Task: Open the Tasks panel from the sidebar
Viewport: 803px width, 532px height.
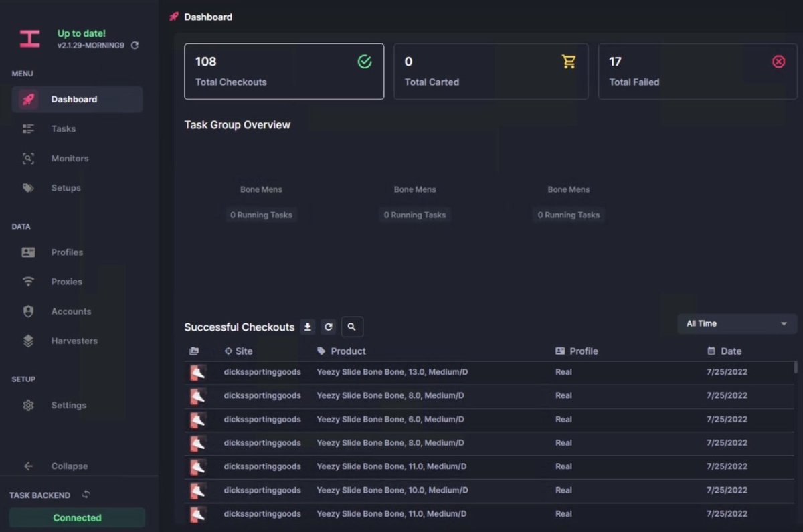Action: 62,128
